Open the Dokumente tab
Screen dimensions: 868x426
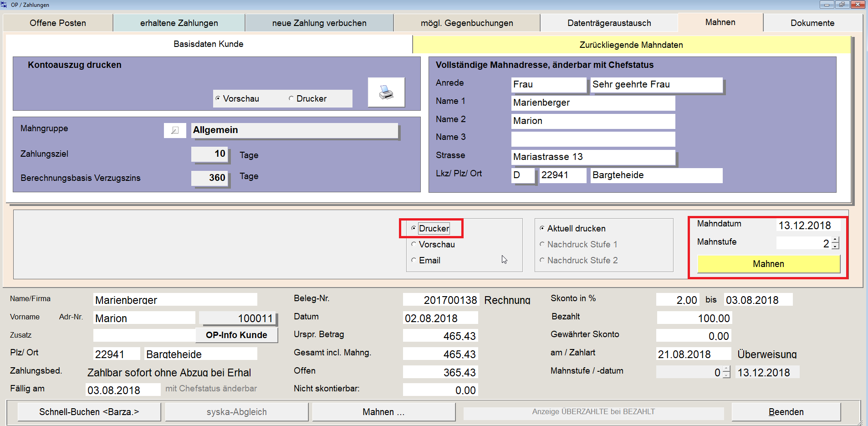coord(812,23)
